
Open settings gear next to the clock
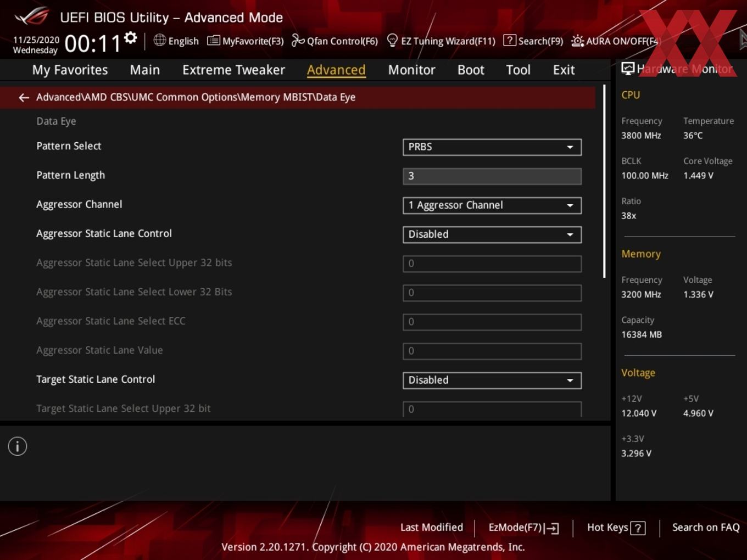coord(130,38)
